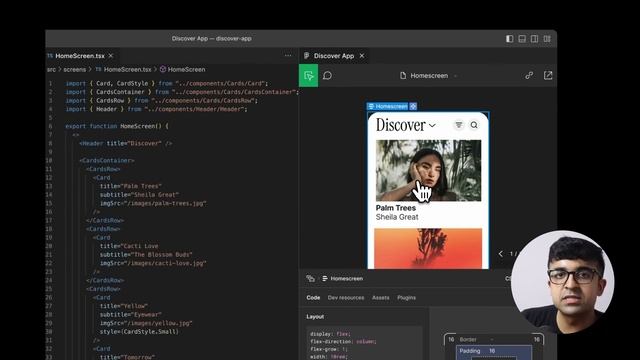Click the Layout section heading
This screenshot has width=640, height=360.
(315, 317)
